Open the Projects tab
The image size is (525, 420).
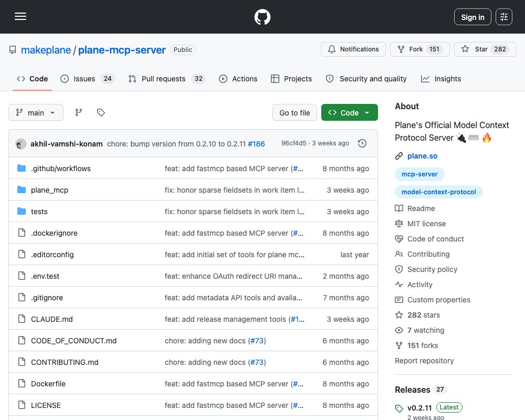[291, 79]
